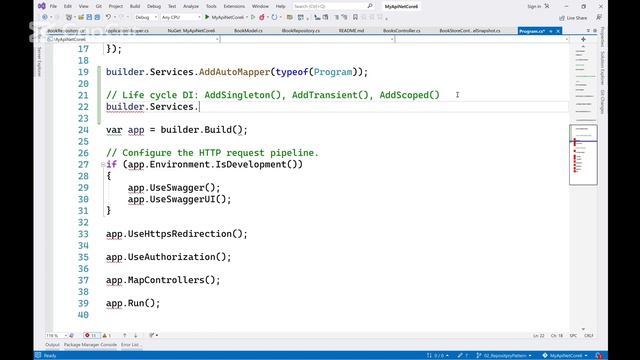The width and height of the screenshot is (640, 360).
Task: Open the Build menu
Action: tap(135, 7)
